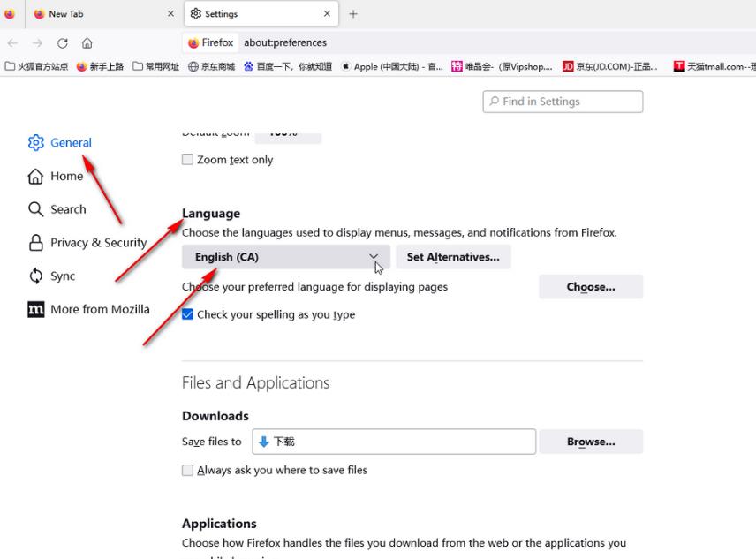The height and width of the screenshot is (559, 756).
Task: Open the 天猫tmall.com bookmark
Action: point(714,66)
